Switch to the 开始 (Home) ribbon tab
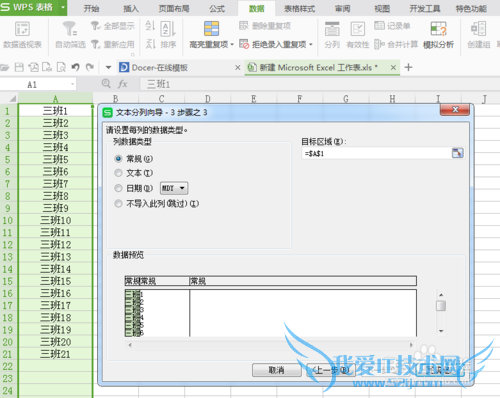The height and width of the screenshot is (398, 500). (x=91, y=8)
